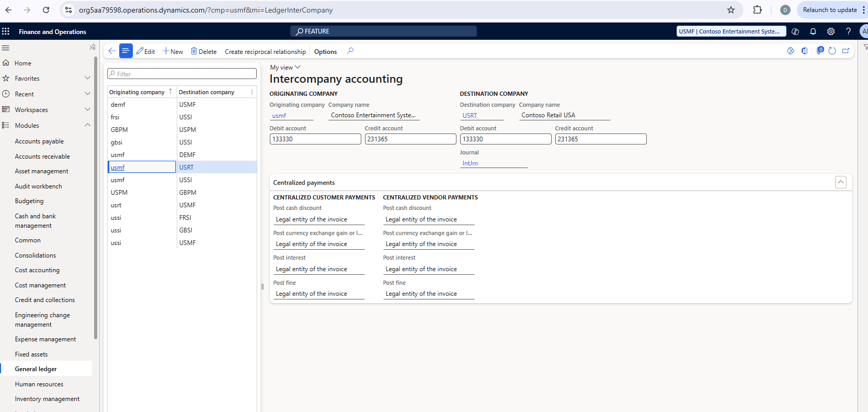
Task: Click the site info icon in address bar
Action: (68, 10)
